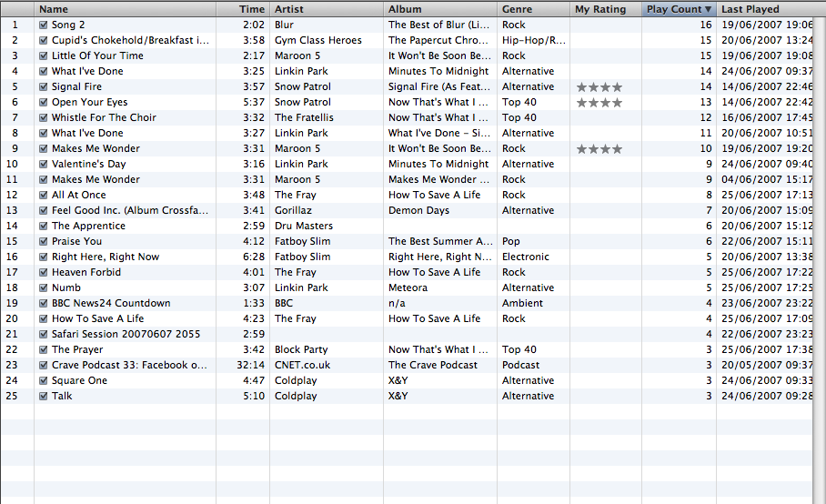Viewport: 826px width, 504px height.
Task: Select Right Here, Right Now track name
Action: [x=106, y=257]
